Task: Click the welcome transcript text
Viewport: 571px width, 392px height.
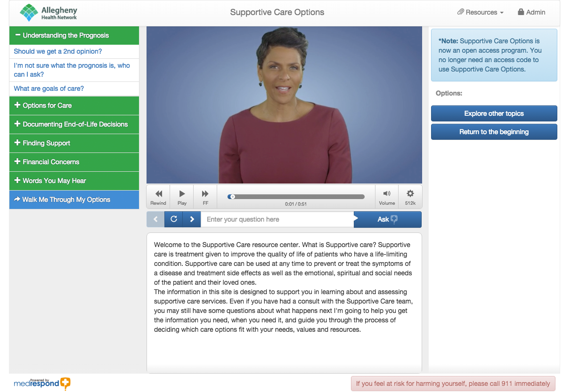Action: pos(284,287)
